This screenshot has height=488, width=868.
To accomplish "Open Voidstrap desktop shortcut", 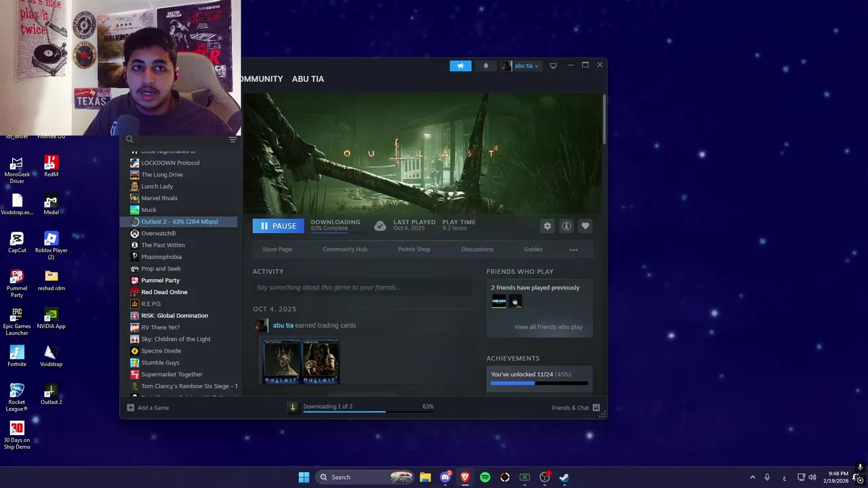I will tap(52, 356).
